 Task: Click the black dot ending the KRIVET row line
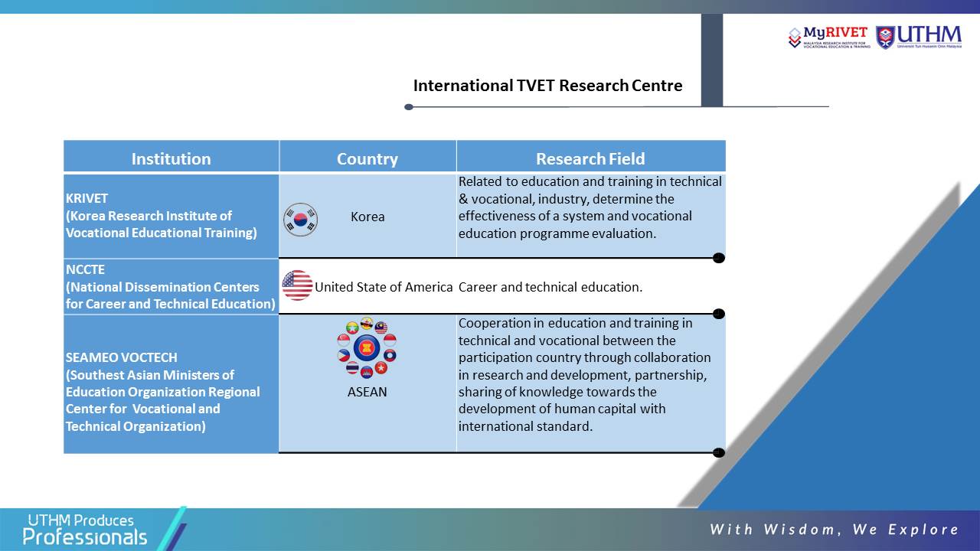718,258
